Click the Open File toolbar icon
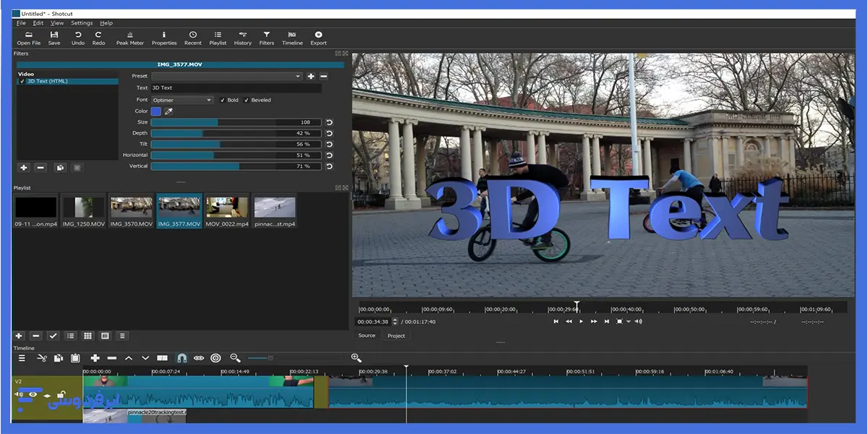 click(x=29, y=38)
